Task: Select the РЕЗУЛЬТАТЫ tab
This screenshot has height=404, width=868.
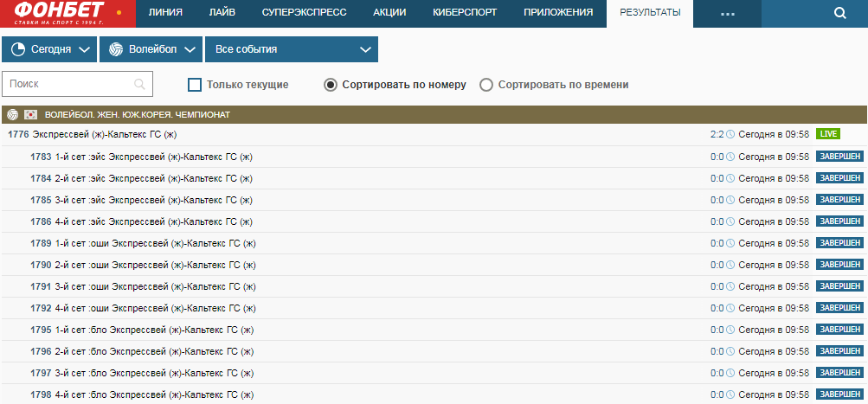Action: [x=650, y=13]
